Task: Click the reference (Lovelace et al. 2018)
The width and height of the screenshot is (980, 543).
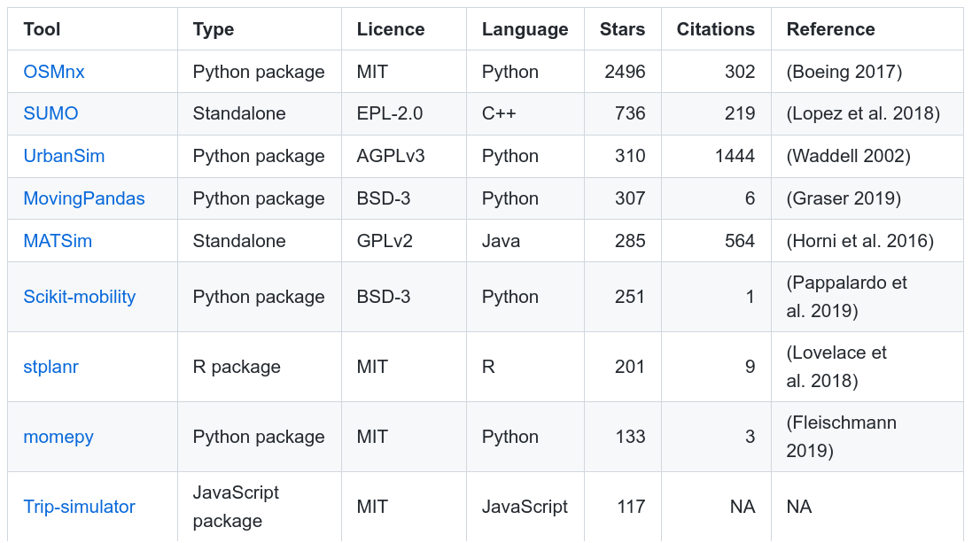Action: point(836,367)
